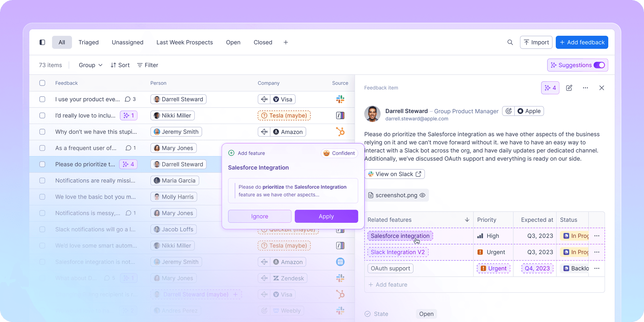Change Urgent priority of Slack Integration V2

click(491, 252)
